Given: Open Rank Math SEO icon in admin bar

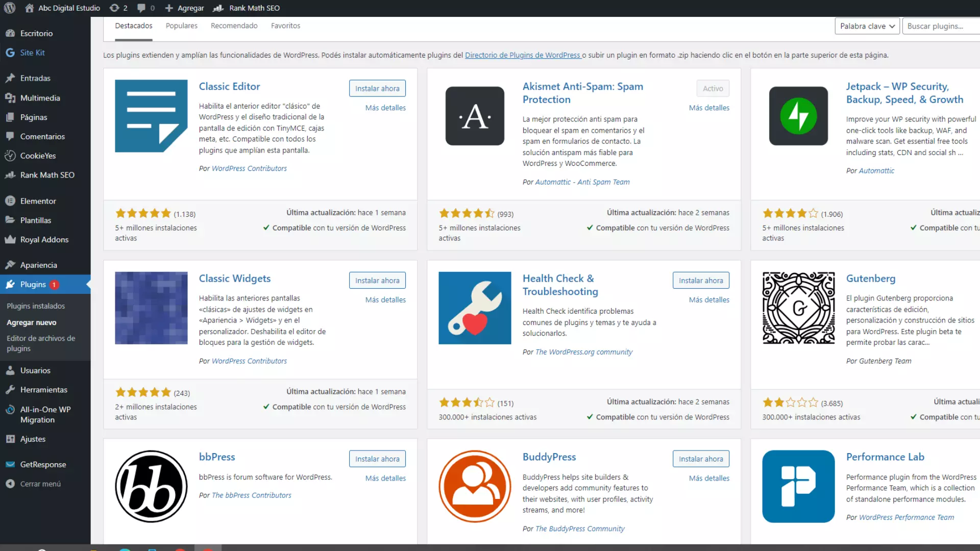Looking at the screenshot, I should pyautogui.click(x=218, y=8).
